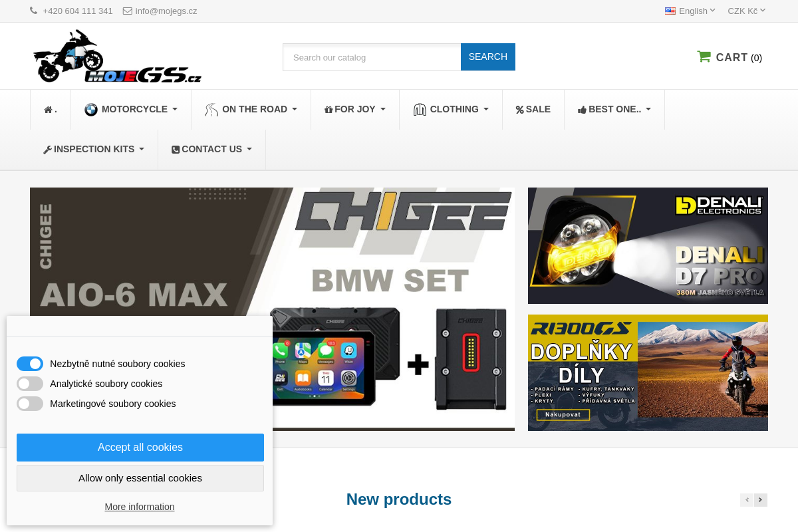
Task: Click the BMW roundel icon beside Motorcycle
Action: (x=91, y=110)
